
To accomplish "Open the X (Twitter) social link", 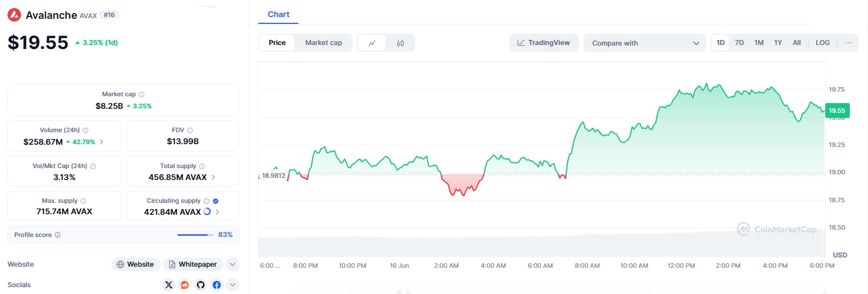I will tap(168, 285).
